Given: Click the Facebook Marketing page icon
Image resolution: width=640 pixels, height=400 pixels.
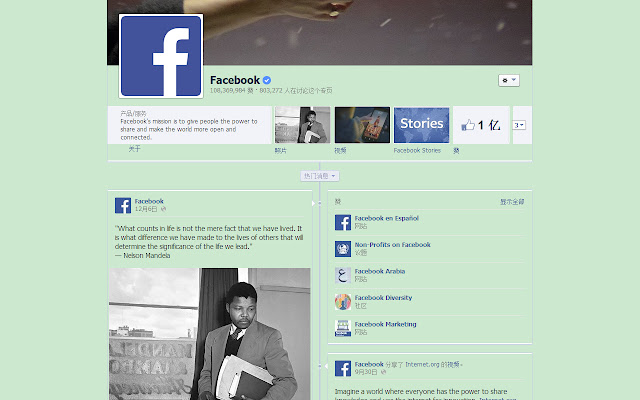Looking at the screenshot, I should pyautogui.click(x=343, y=329).
